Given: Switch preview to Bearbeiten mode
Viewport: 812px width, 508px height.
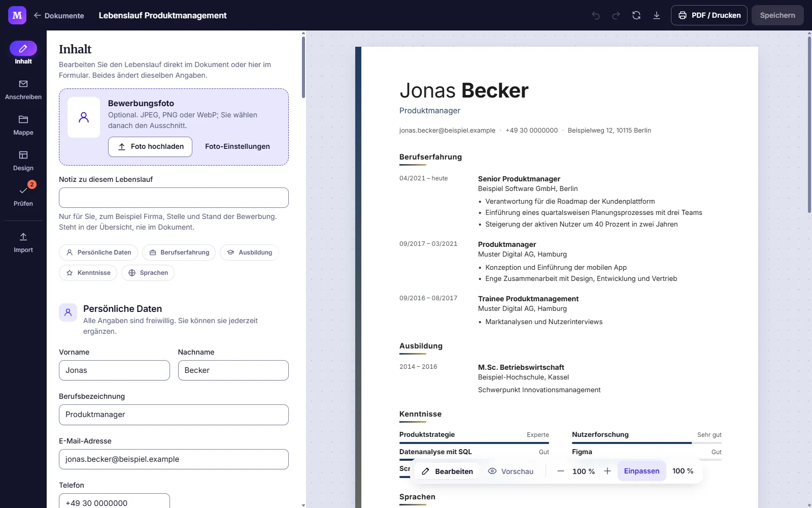Looking at the screenshot, I should 447,471.
